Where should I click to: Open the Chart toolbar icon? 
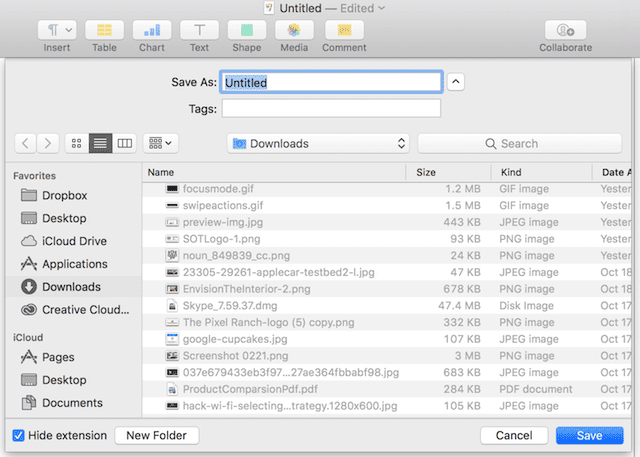(152, 30)
